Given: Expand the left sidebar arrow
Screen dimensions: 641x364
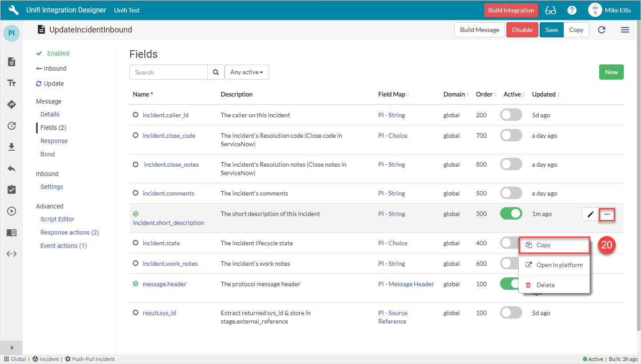Looking at the screenshot, I should 12,348.
